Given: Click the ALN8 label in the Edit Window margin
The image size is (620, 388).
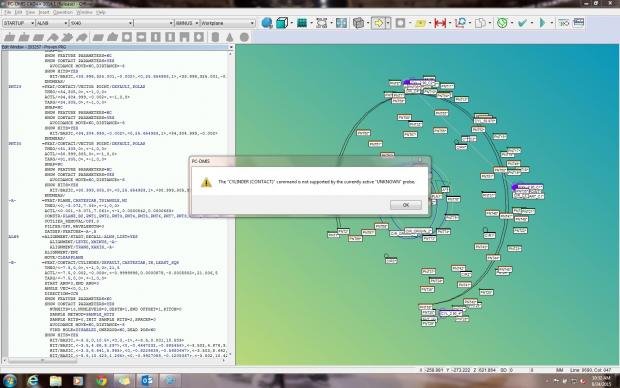Looking at the screenshot, I should 13,237.
